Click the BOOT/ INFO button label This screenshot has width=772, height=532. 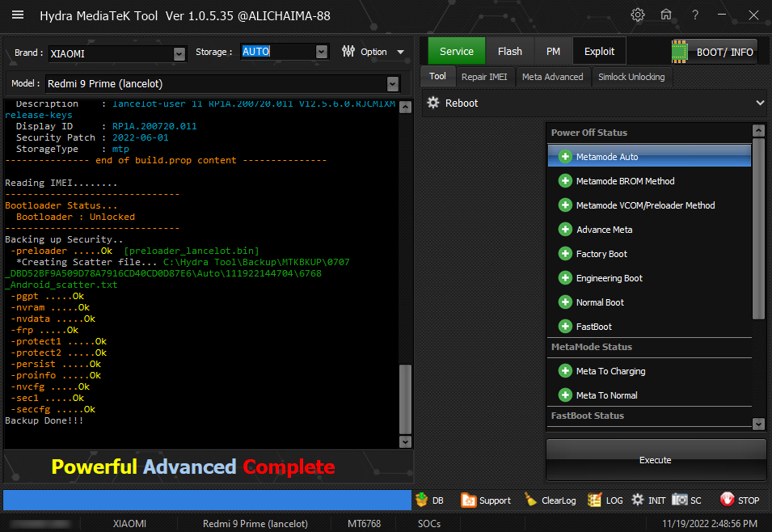725,53
